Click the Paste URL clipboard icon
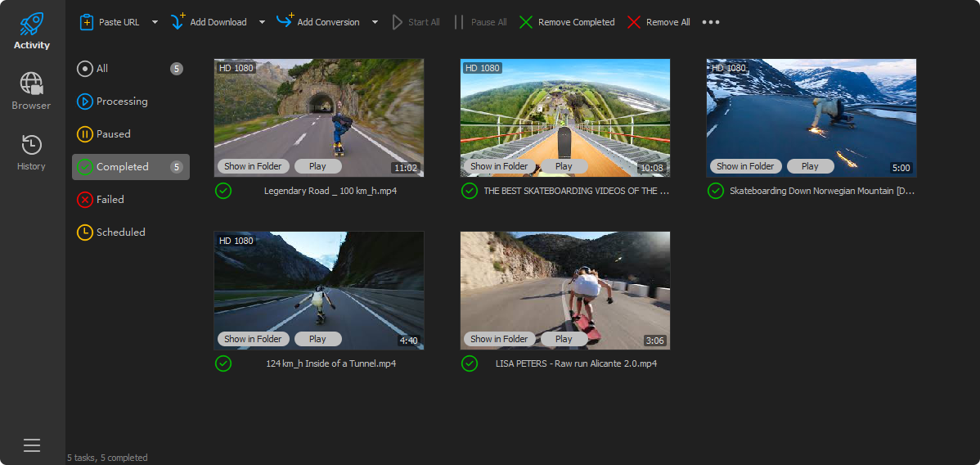980x465 pixels. click(x=87, y=22)
